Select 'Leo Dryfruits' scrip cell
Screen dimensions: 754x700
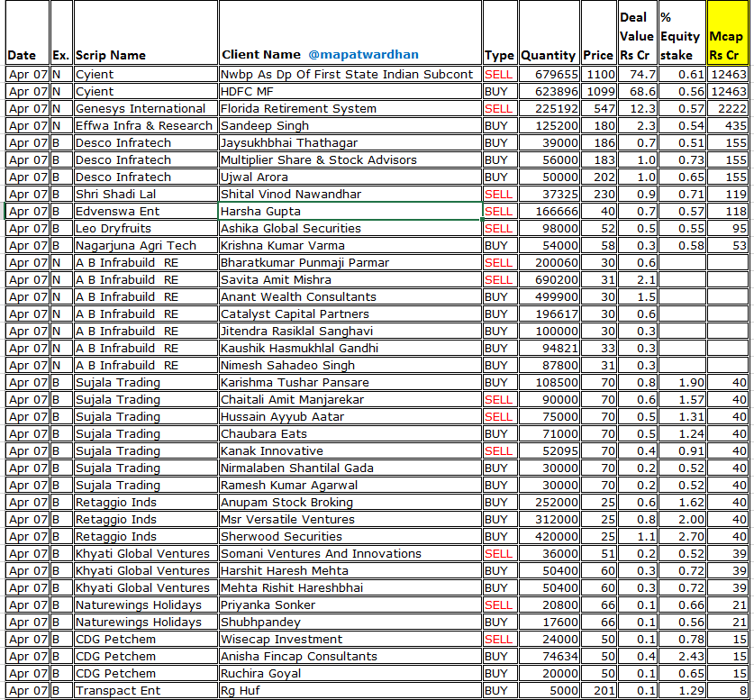click(x=146, y=228)
